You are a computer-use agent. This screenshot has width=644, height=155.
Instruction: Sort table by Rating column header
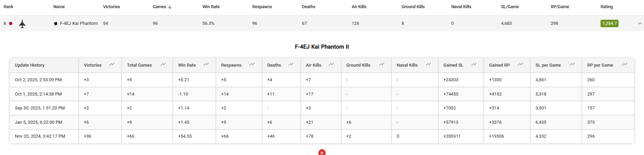[x=606, y=7]
